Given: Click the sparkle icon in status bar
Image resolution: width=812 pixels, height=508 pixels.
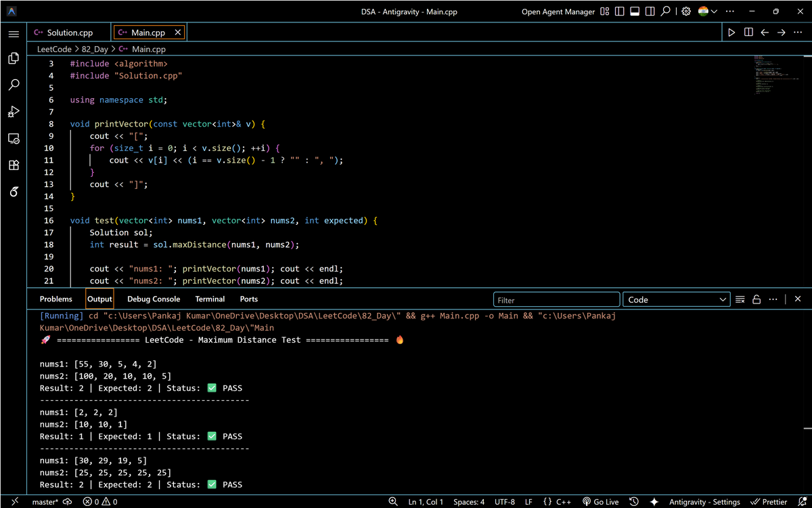Looking at the screenshot, I should click(654, 502).
